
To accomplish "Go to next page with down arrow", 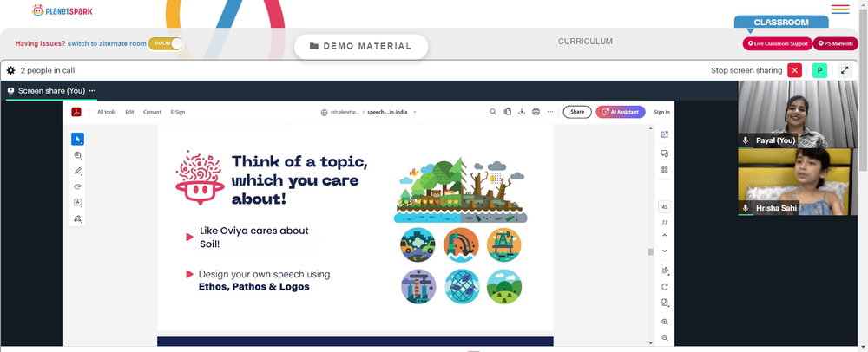I will tap(664, 251).
